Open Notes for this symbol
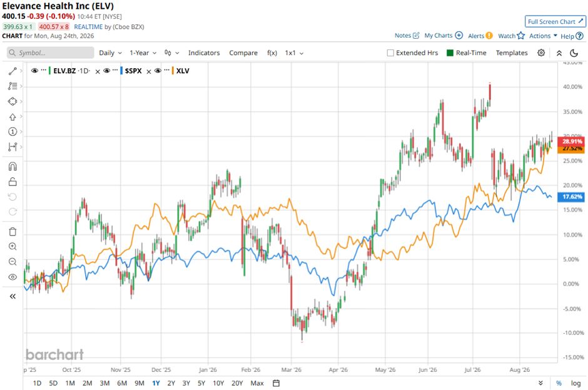 coord(407,35)
